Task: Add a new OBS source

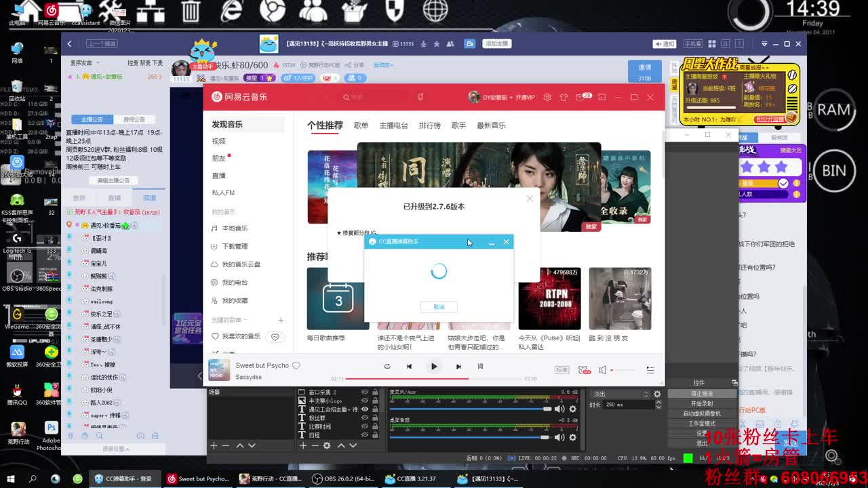Action: (303, 445)
